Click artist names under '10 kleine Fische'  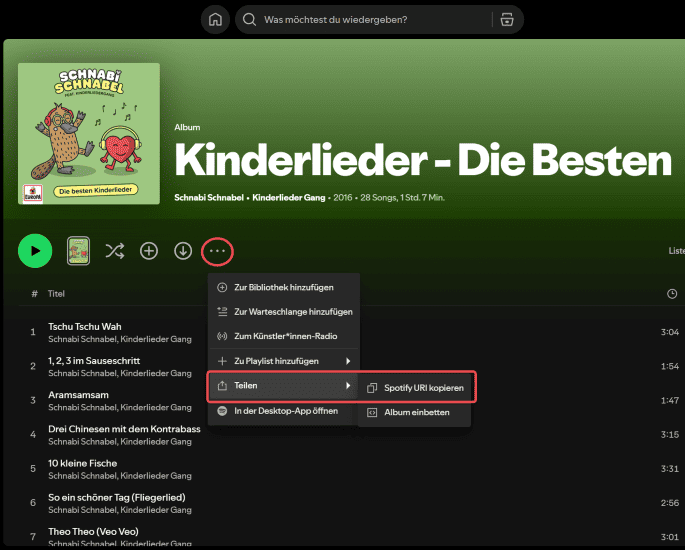click(120, 476)
